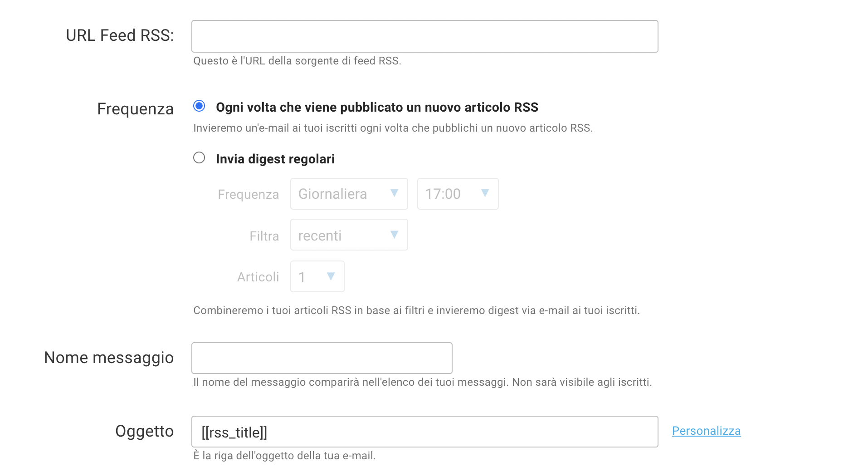Click 'Questo è l'URL della sorgente di feed RSS.' hint
Viewport: 868px width, 472px height.
coord(297,61)
